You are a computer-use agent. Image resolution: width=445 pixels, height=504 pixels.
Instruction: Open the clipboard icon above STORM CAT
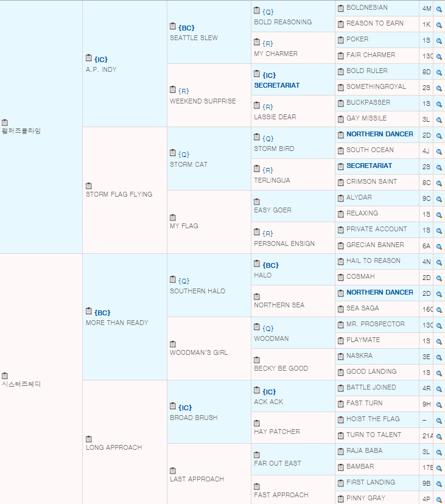point(173,153)
